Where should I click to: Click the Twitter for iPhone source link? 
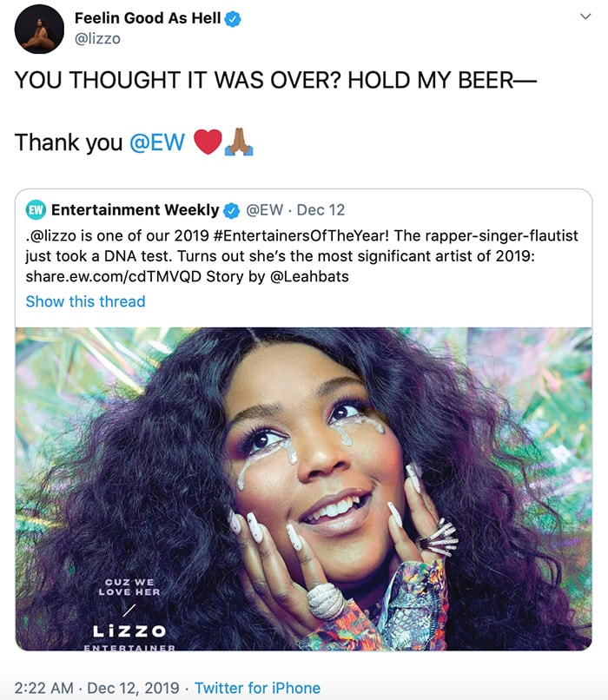pyautogui.click(x=257, y=688)
